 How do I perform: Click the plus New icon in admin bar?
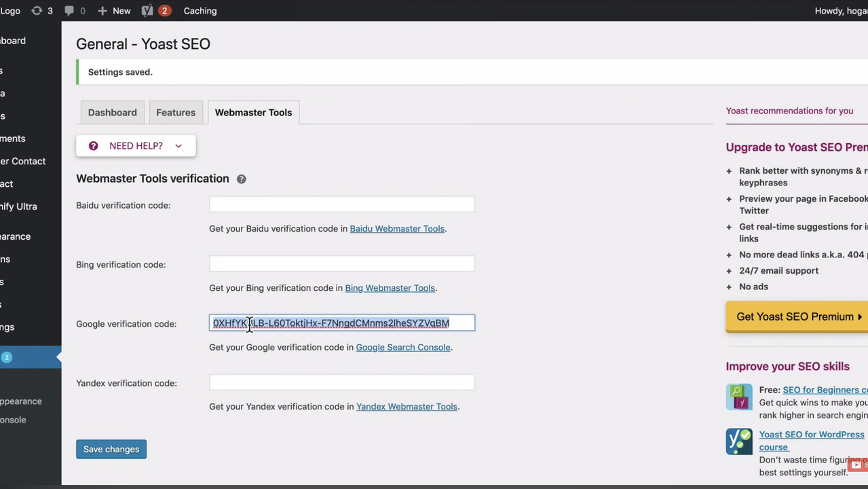click(x=102, y=11)
